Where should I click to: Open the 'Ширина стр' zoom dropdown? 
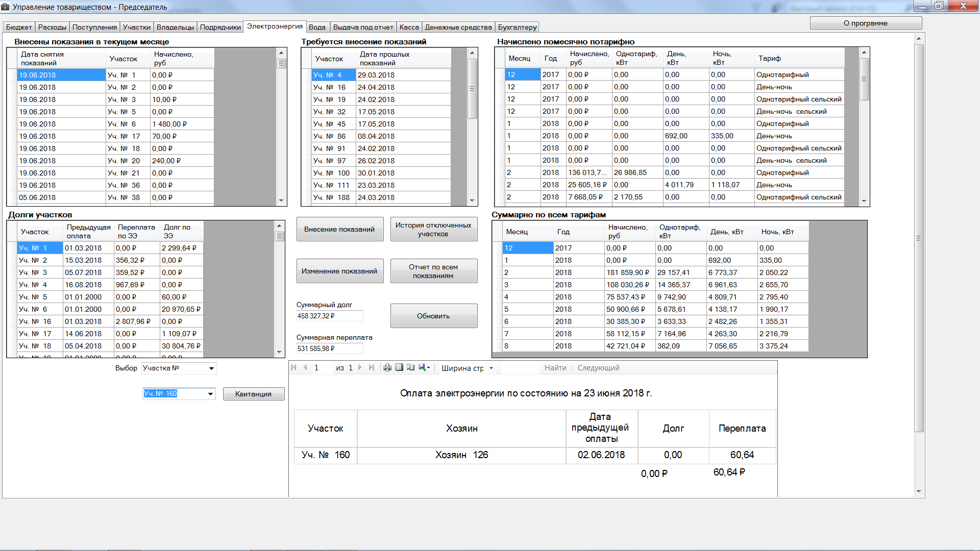pyautogui.click(x=491, y=368)
